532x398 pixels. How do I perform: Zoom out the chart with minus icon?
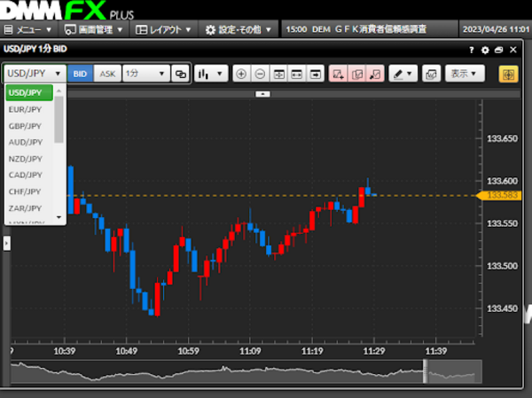(260, 74)
